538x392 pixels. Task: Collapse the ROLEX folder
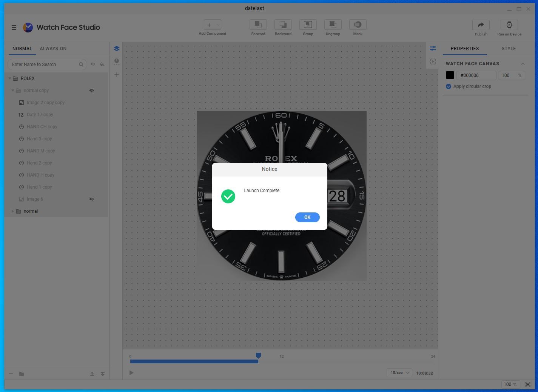(x=10, y=78)
